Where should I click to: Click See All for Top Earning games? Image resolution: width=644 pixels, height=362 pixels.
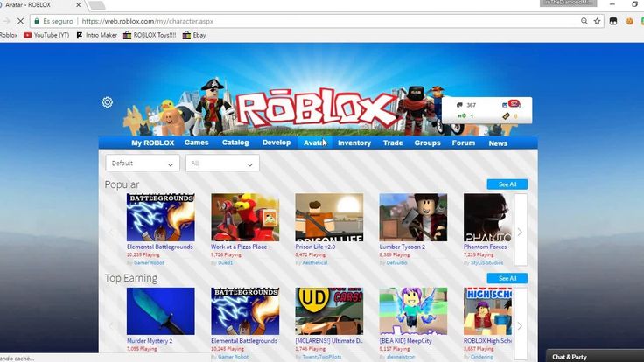(x=507, y=278)
